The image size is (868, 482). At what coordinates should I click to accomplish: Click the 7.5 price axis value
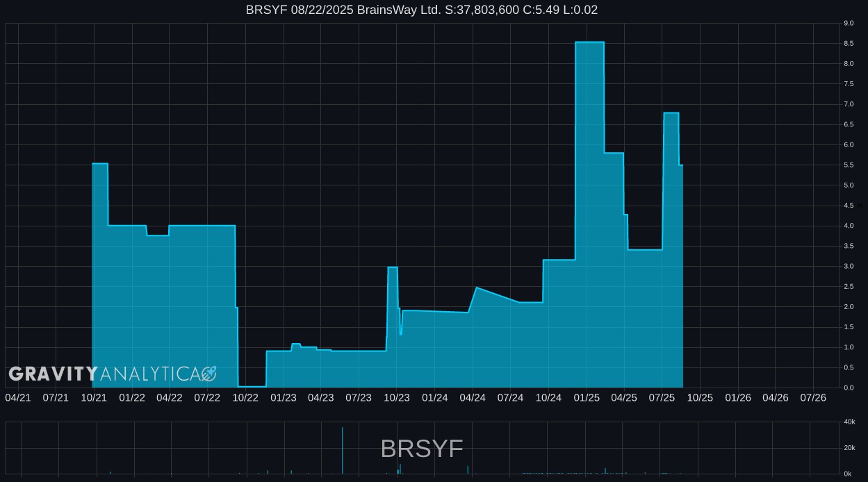coord(849,84)
